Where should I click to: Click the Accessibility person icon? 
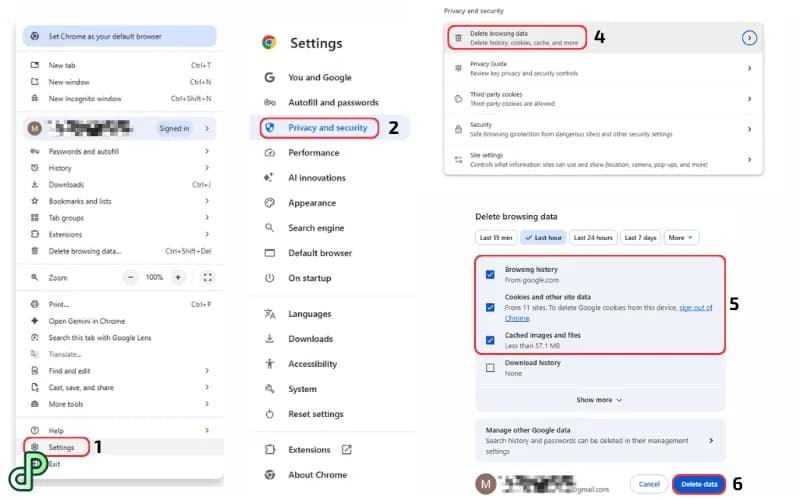pos(269,364)
